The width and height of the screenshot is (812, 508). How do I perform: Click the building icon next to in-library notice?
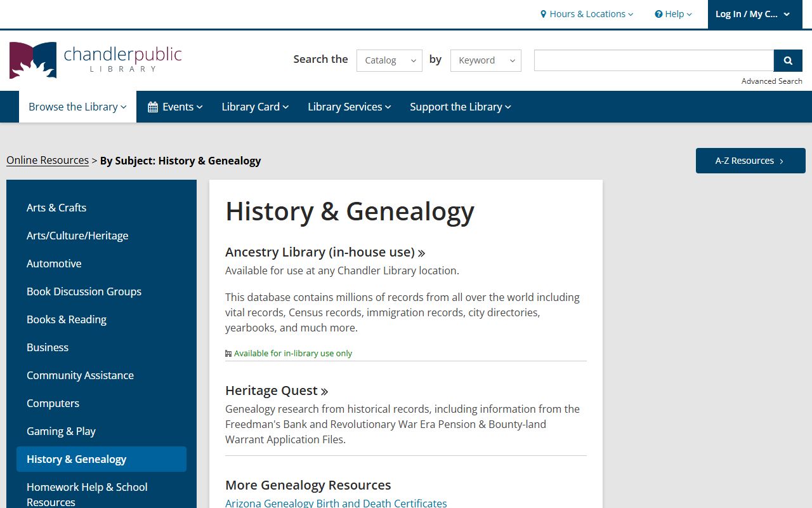tap(228, 354)
